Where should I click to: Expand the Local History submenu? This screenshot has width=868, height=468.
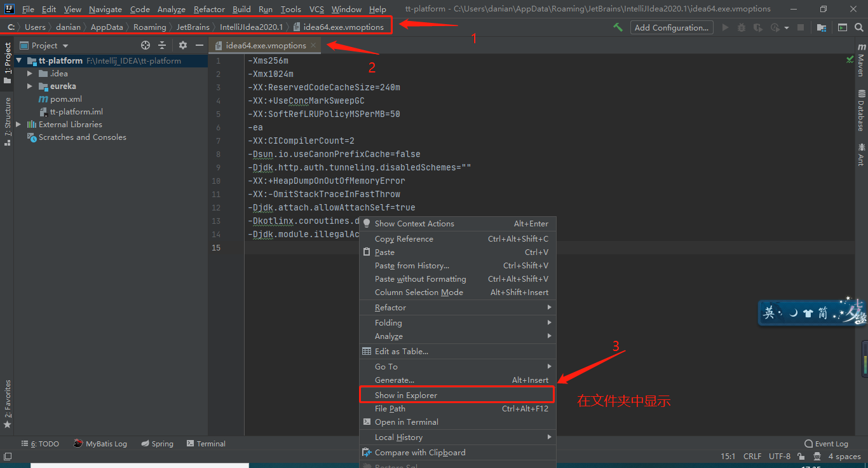coord(458,437)
